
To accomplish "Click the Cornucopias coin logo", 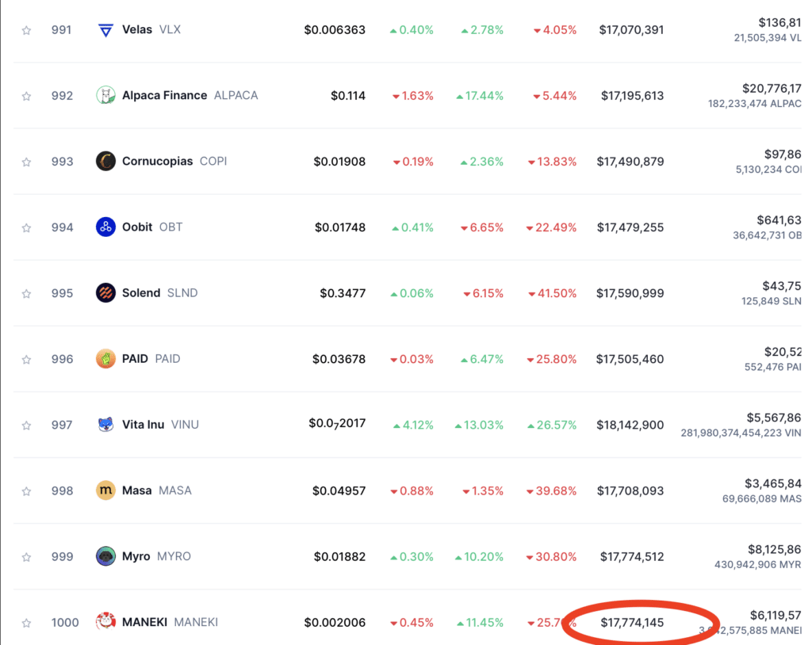I will pyautogui.click(x=105, y=162).
